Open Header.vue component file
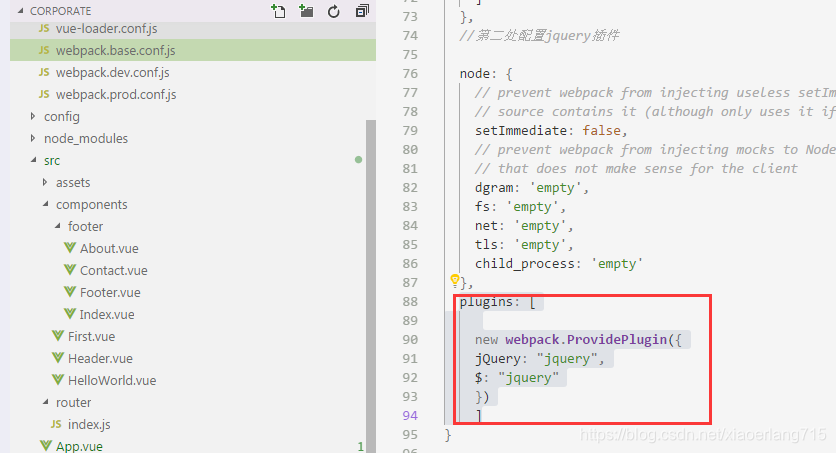The image size is (836, 453). pos(100,359)
